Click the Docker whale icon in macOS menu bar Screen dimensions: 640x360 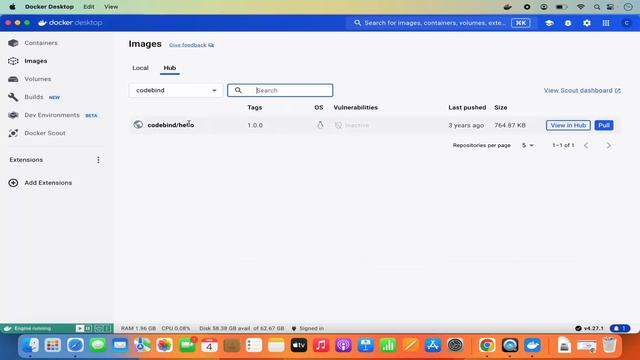[x=507, y=7]
